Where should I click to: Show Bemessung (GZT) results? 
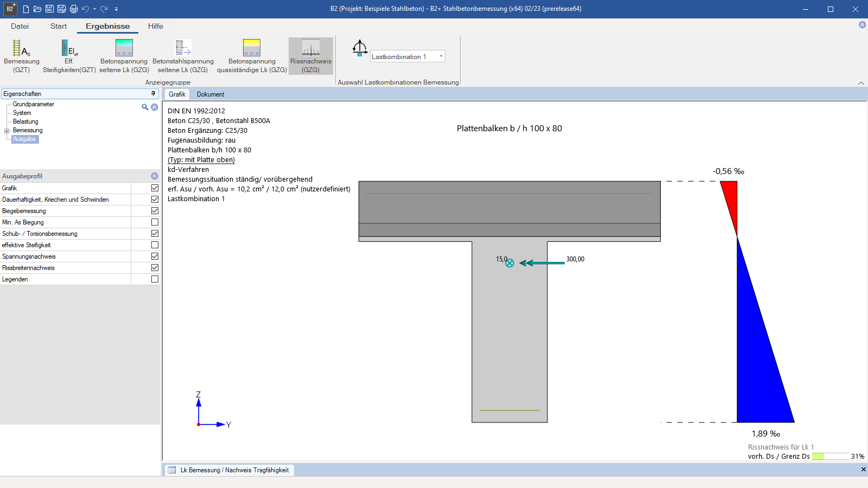click(x=22, y=56)
